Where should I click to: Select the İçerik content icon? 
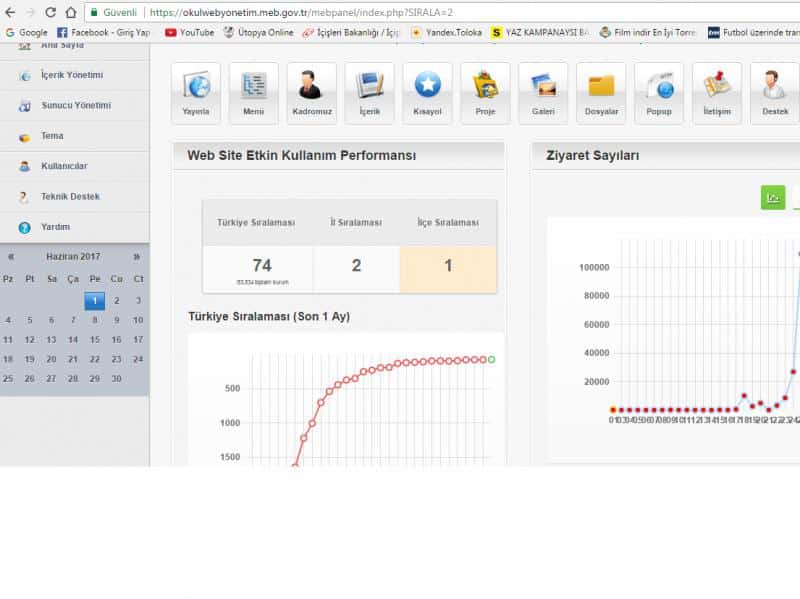click(370, 92)
